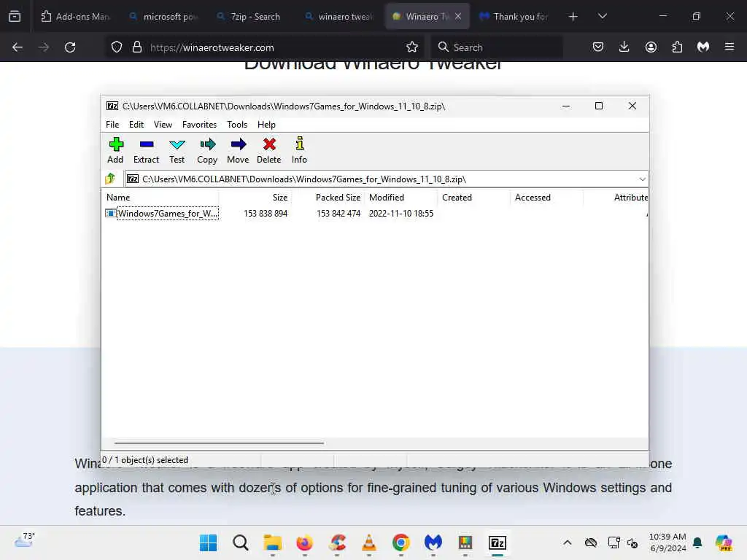The height and width of the screenshot is (560, 747).
Task: Switch to the Add-ons Manager tab
Action: point(75,17)
